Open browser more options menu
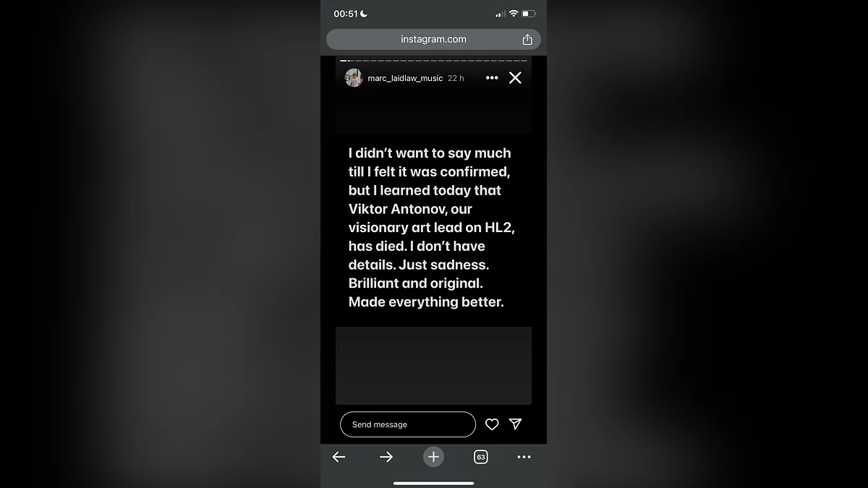Viewport: 868px width, 488px height. 524,457
